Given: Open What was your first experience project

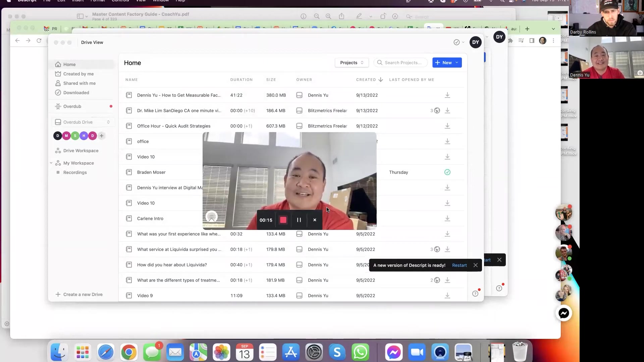Looking at the screenshot, I should coord(179,234).
